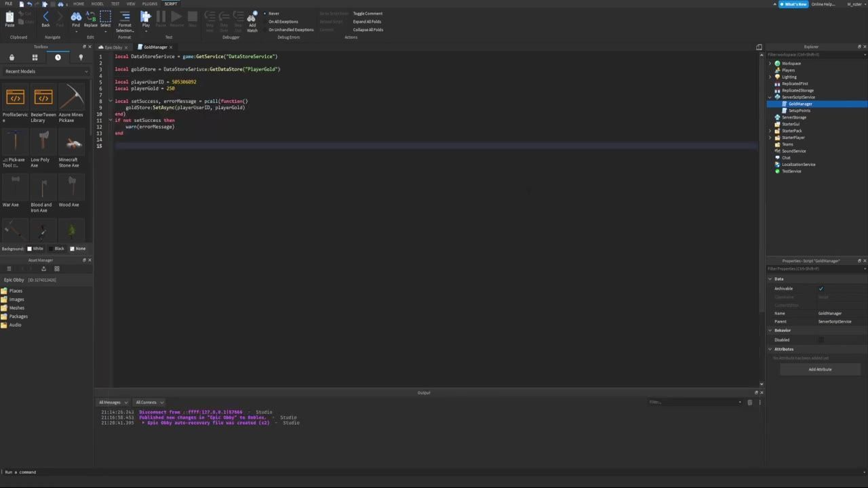This screenshot has height=488, width=868.
Task: Collapse the ServerScriptService tree node
Action: [x=770, y=97]
